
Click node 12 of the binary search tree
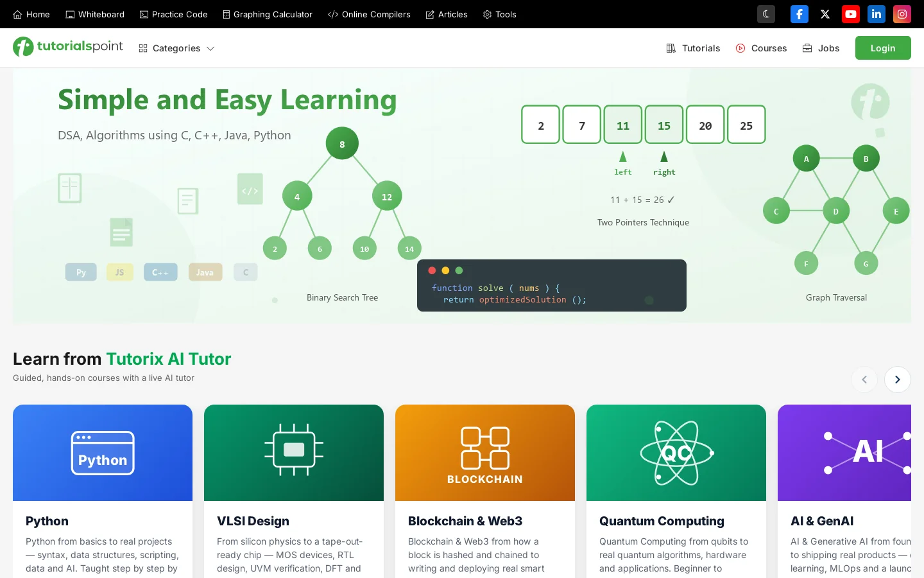coord(387,197)
